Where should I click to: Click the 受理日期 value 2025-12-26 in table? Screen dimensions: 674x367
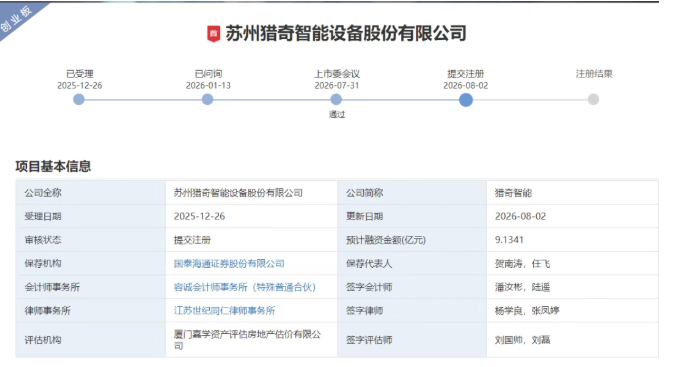(199, 216)
